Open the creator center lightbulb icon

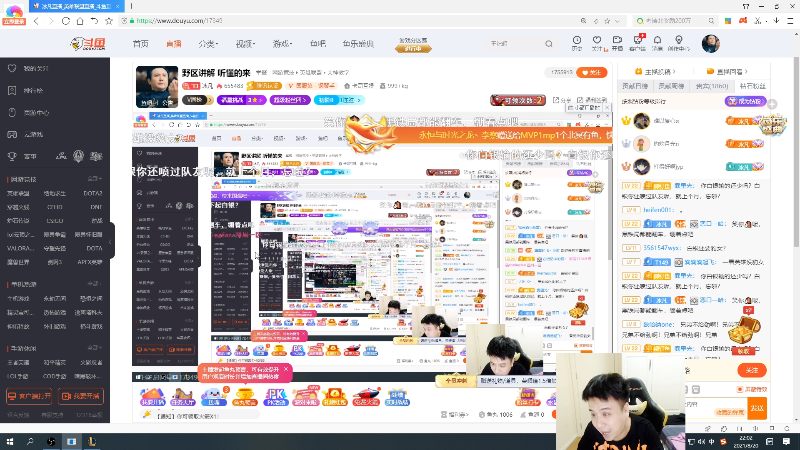679,43
